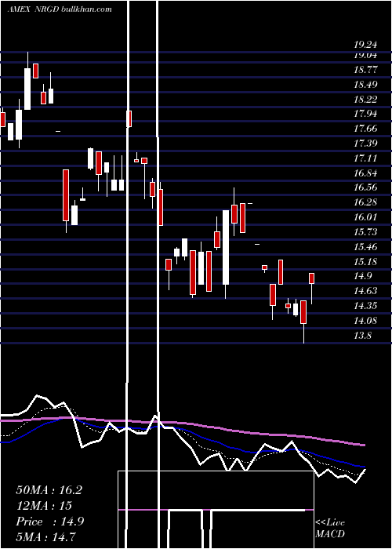Click the 14.9 price axis label
392x549 pixels.
362,276
